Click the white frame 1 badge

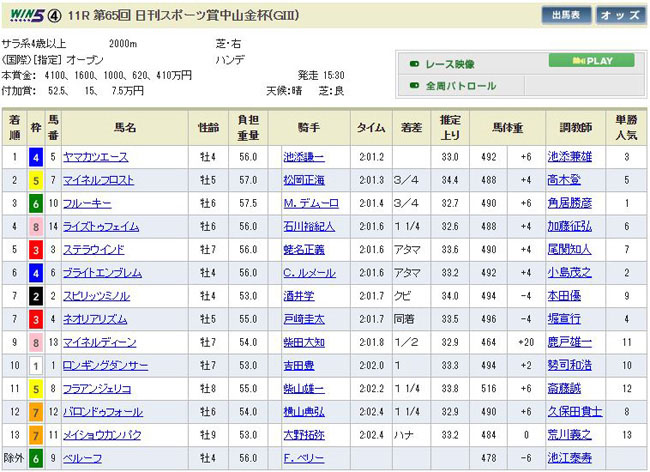[36, 365]
